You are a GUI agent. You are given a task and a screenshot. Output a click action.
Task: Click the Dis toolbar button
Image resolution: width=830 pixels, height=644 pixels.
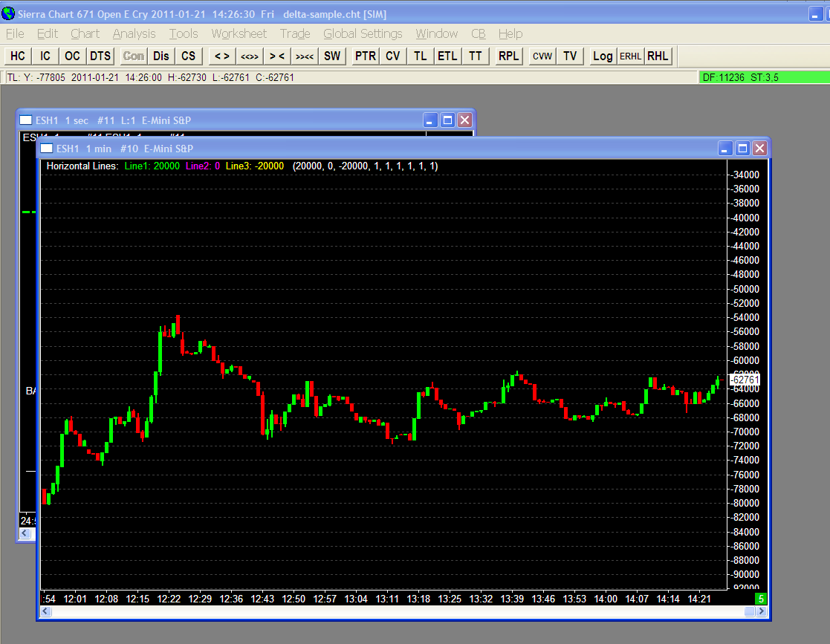coord(161,56)
